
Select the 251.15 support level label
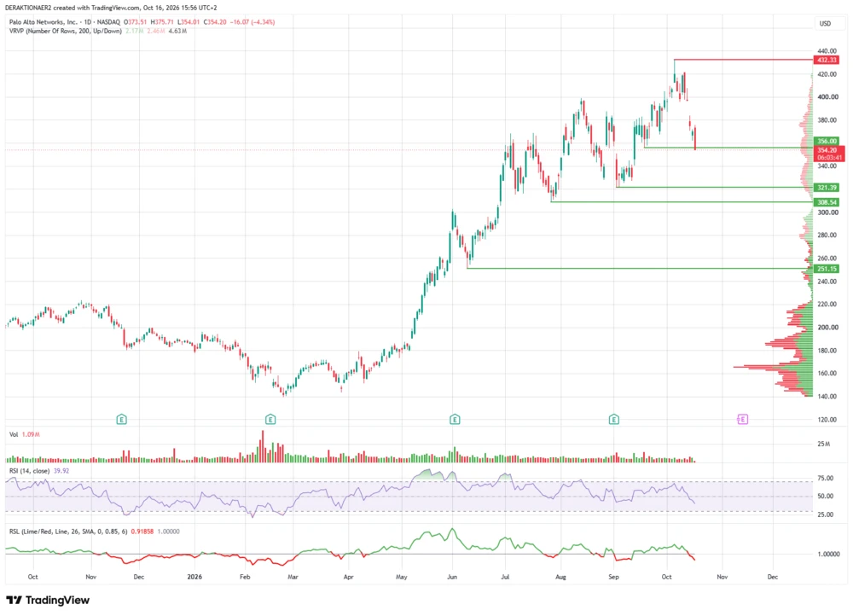(827, 269)
